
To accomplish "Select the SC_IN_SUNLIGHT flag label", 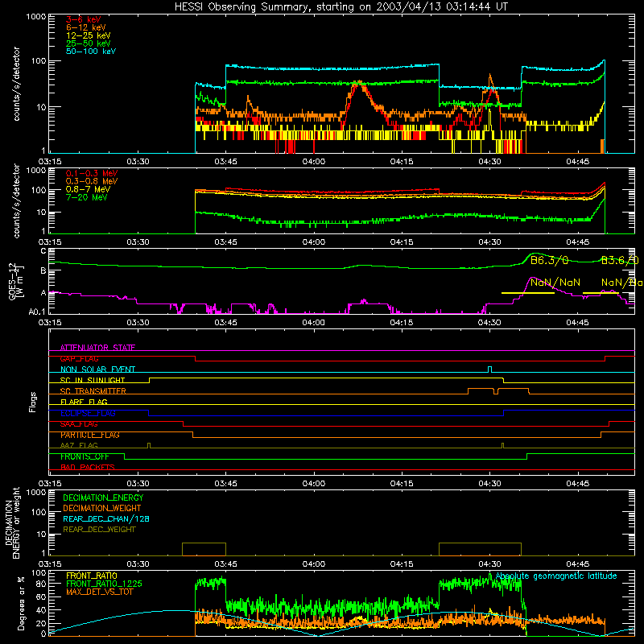I will 93,380.
